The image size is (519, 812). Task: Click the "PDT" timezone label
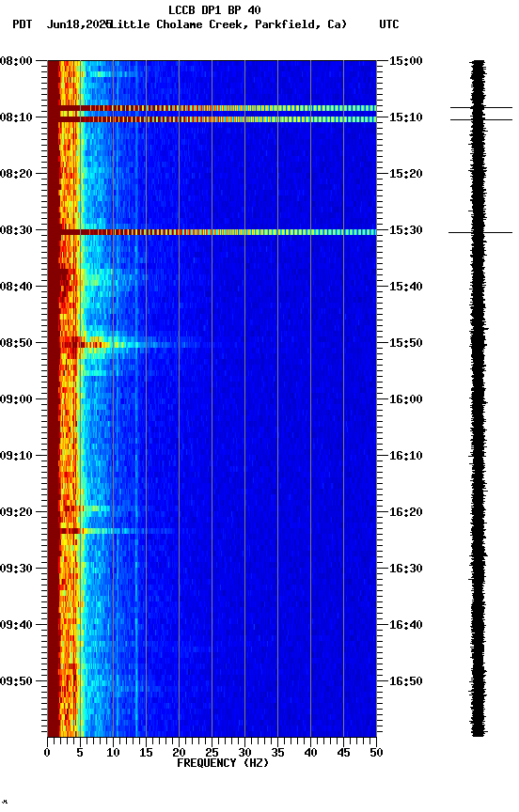23,24
